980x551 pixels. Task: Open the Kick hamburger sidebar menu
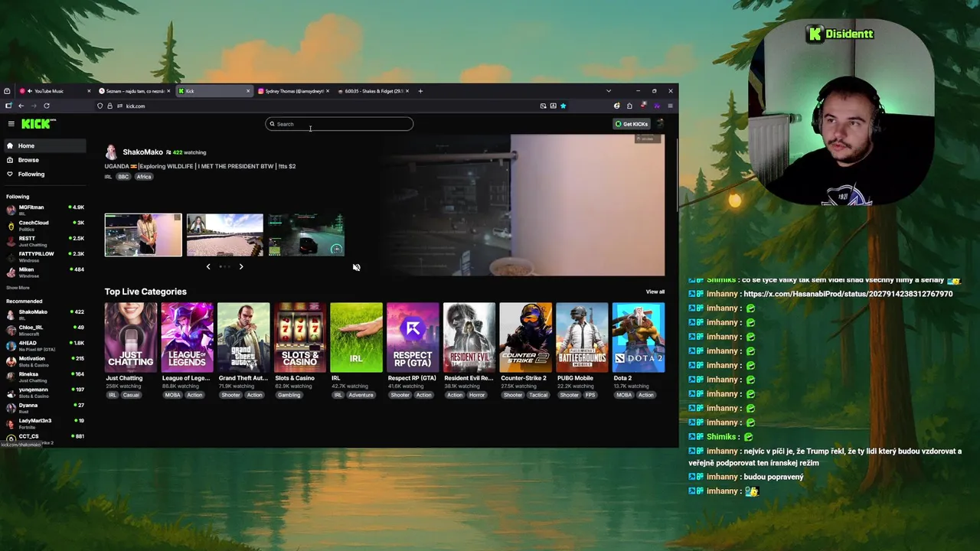pyautogui.click(x=11, y=124)
